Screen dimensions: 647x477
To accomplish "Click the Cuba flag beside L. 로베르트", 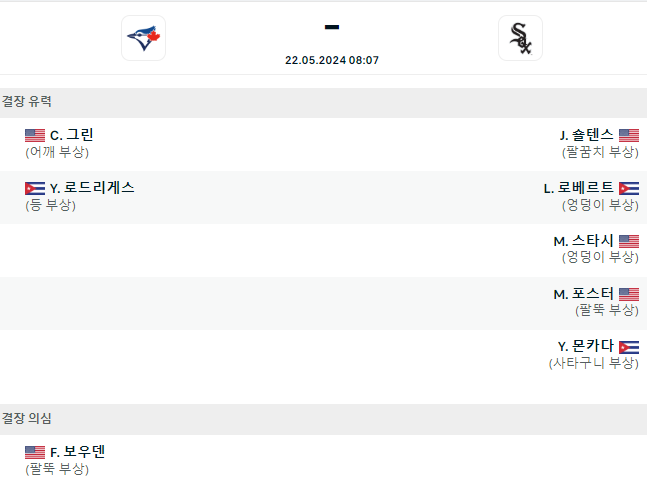I will point(629,188).
